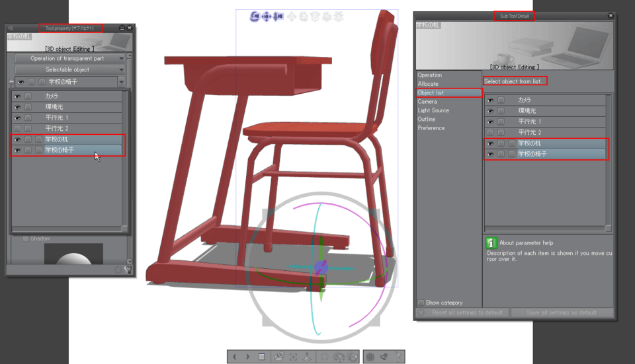Select Preference category
Screen dimensions: 635x364
[431, 128]
